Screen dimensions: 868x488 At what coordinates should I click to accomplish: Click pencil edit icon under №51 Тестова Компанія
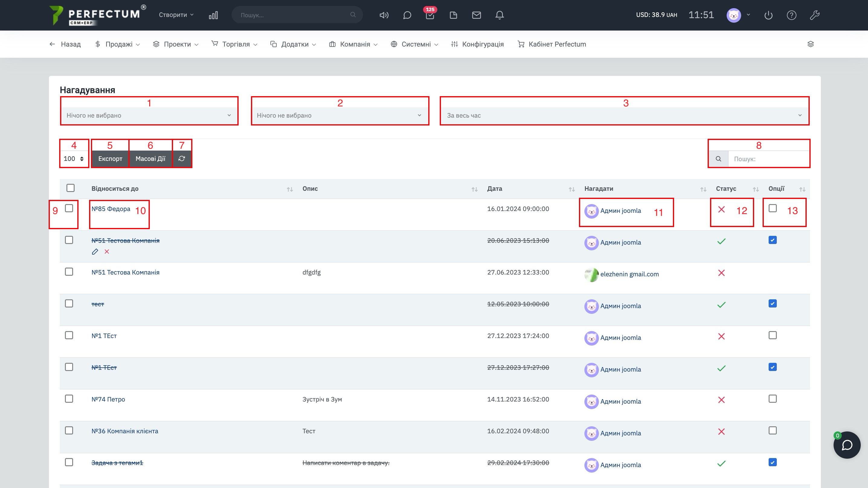95,252
